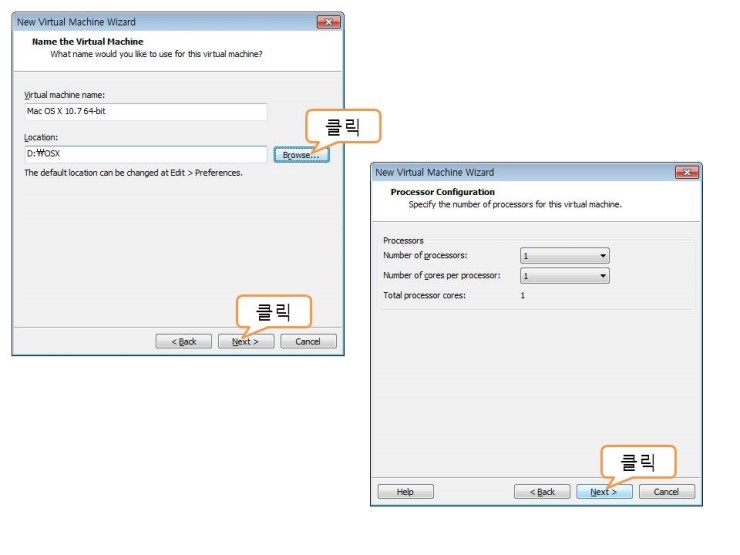Expand the Number of cores per processor dropdown
The width and height of the screenshot is (740, 555).
564,275
